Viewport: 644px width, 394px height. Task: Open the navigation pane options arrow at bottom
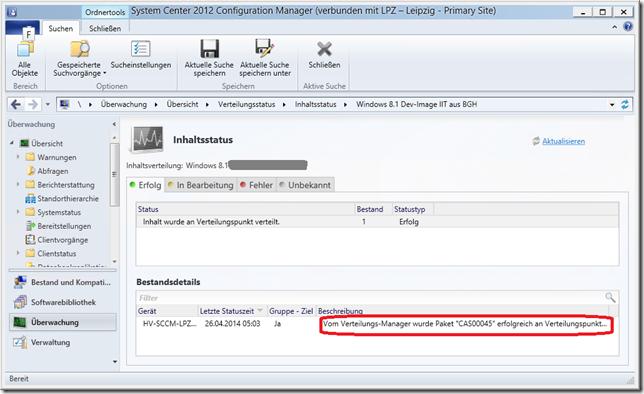coord(115,362)
